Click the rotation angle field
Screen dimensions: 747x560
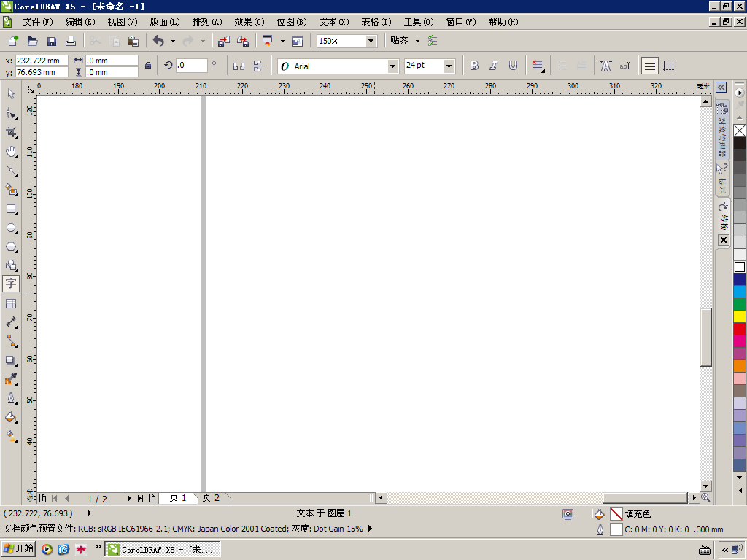pos(192,65)
